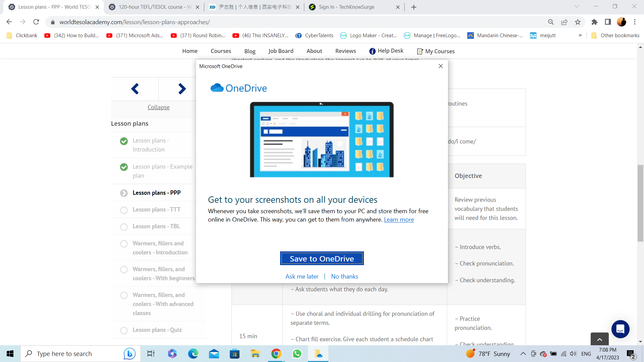Open Chrome profile avatar
644x362 pixels.
point(622,22)
